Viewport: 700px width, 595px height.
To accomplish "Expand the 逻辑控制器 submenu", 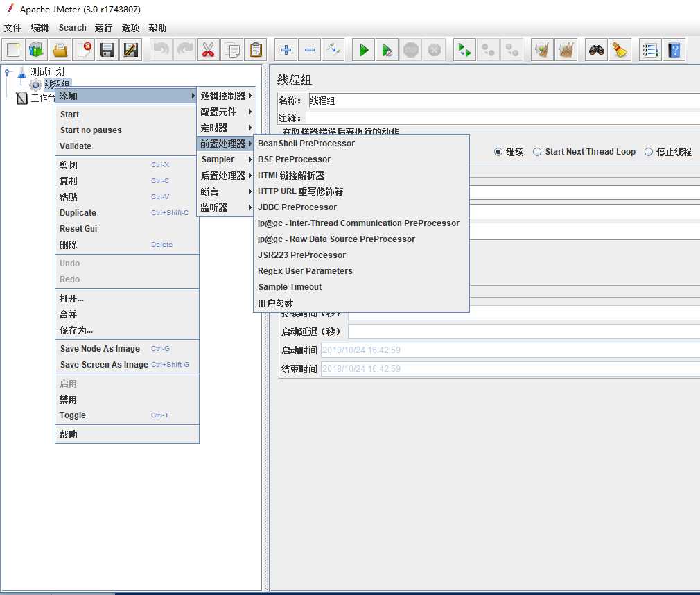I will tap(226, 96).
